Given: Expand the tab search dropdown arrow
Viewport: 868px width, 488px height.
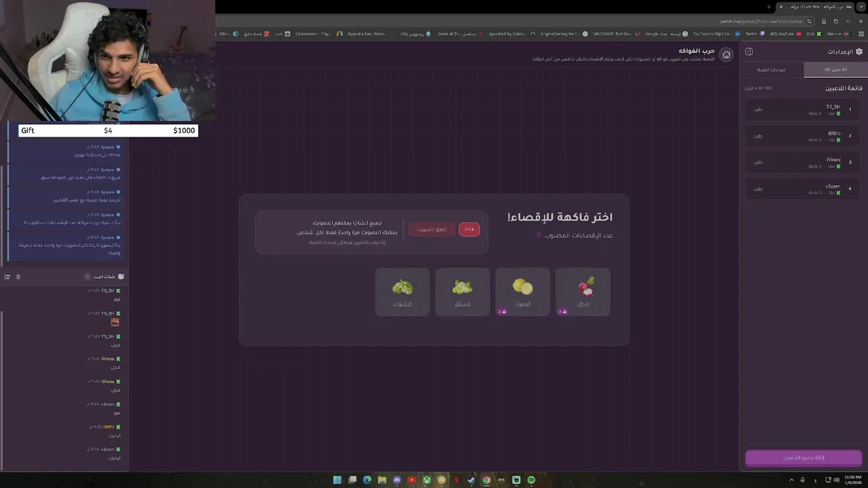Looking at the screenshot, I should coord(861,7).
